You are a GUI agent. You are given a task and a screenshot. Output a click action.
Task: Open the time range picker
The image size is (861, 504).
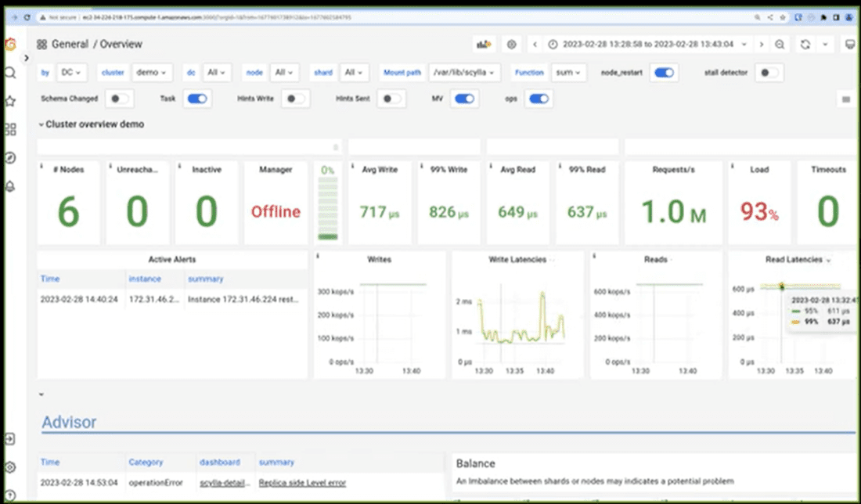[649, 45]
